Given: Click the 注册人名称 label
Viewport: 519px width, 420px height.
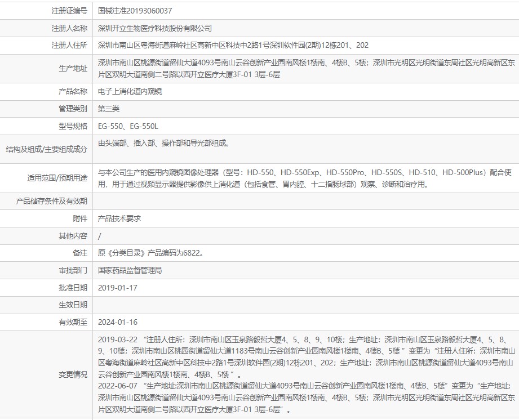Looking at the screenshot, I should (69, 28).
